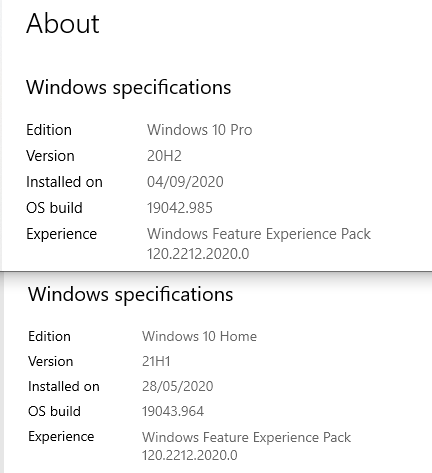
Task: Select Windows Feature Experience Pack text under 19042.985
Action: [x=259, y=234]
